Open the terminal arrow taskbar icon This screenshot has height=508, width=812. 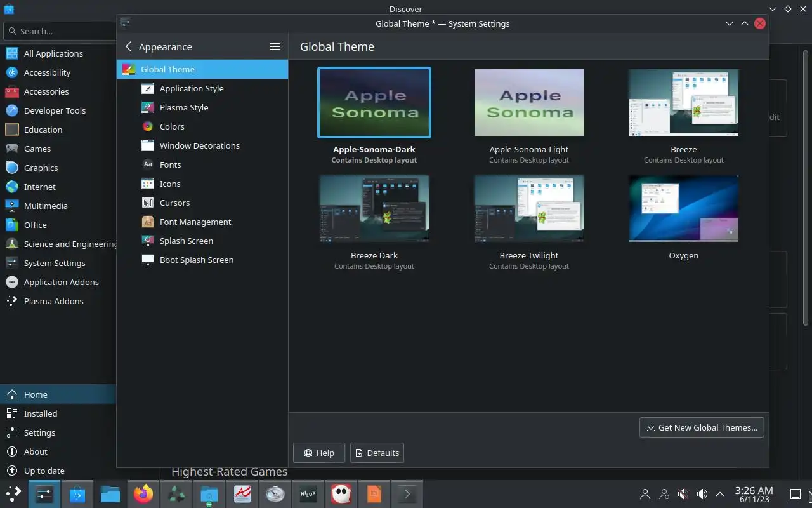pyautogui.click(x=407, y=494)
